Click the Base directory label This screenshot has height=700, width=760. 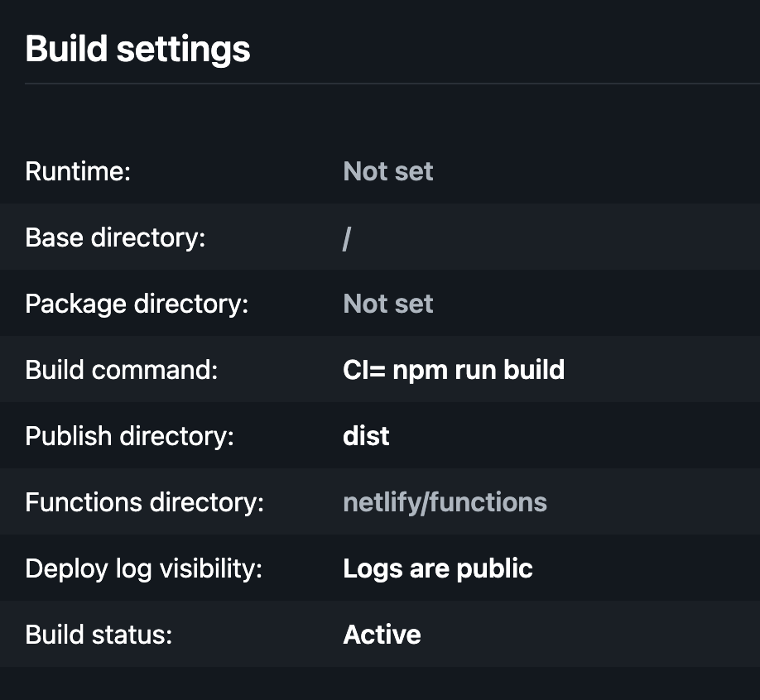tap(115, 237)
